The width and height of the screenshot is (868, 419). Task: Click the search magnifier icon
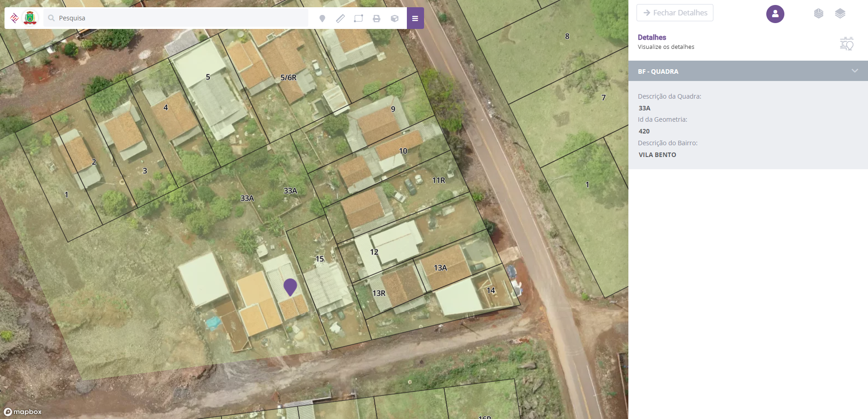51,18
